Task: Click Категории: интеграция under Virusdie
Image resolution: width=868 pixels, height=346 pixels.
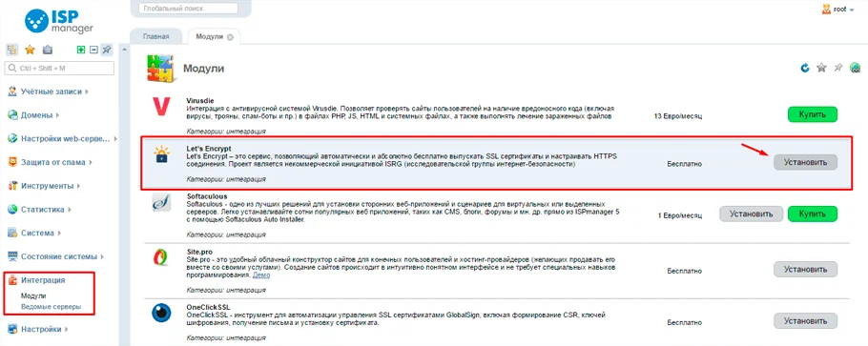Action: pyautogui.click(x=226, y=132)
